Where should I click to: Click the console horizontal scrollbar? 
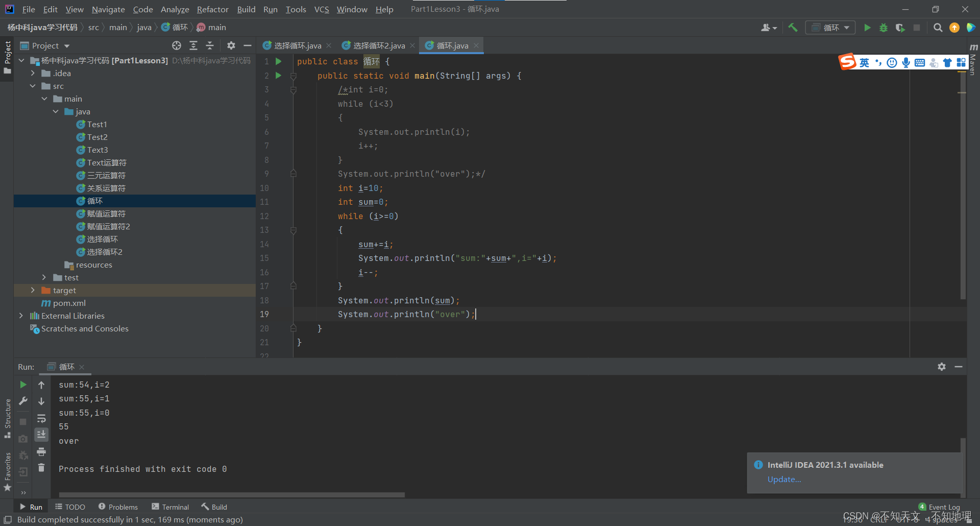pyautogui.click(x=232, y=494)
